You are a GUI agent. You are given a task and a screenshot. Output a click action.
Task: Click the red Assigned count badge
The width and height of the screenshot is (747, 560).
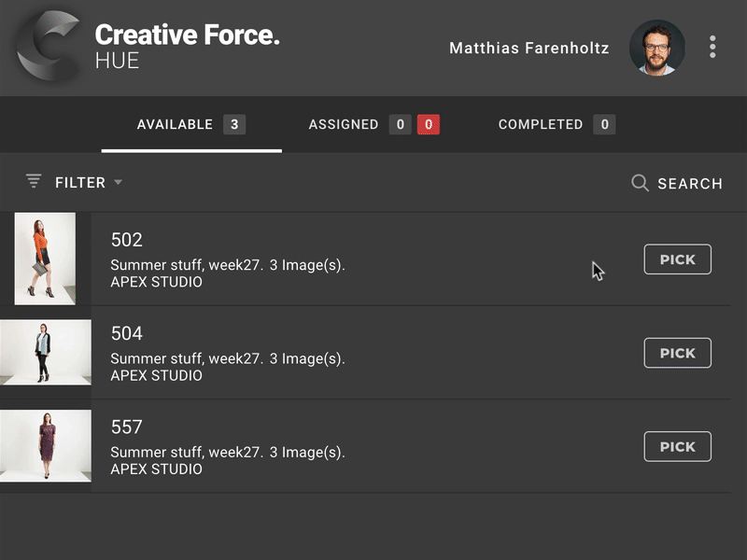[x=429, y=124]
